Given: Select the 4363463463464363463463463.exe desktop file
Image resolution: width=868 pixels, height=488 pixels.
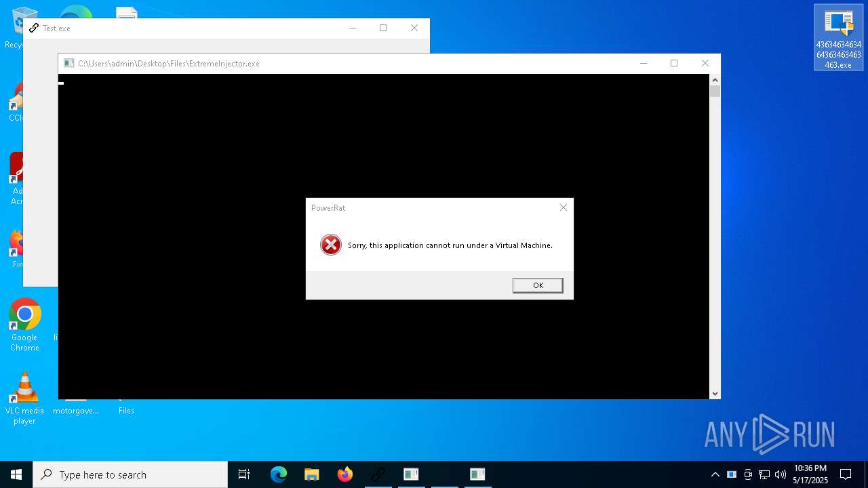Looking at the screenshot, I should tap(839, 38).
